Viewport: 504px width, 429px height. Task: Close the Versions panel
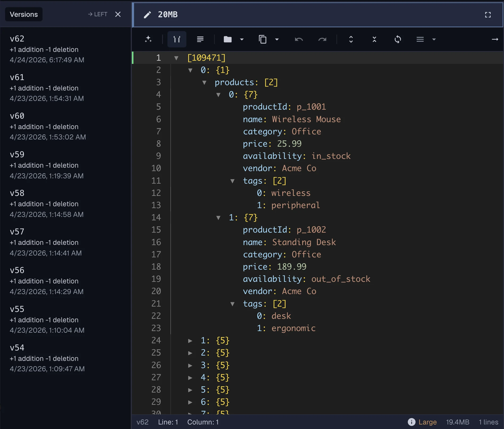(x=118, y=14)
